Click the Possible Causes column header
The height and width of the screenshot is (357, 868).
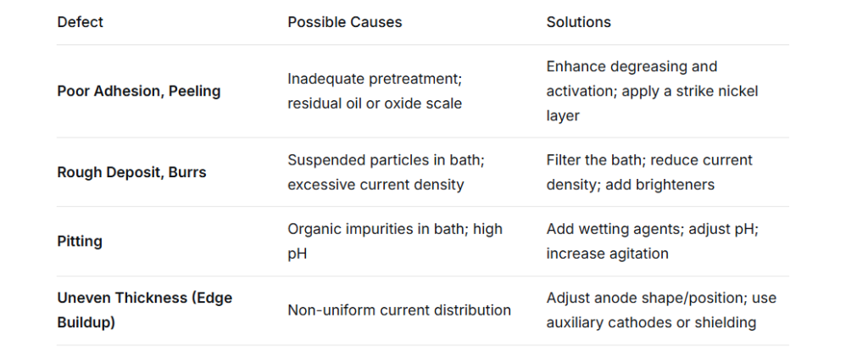344,22
